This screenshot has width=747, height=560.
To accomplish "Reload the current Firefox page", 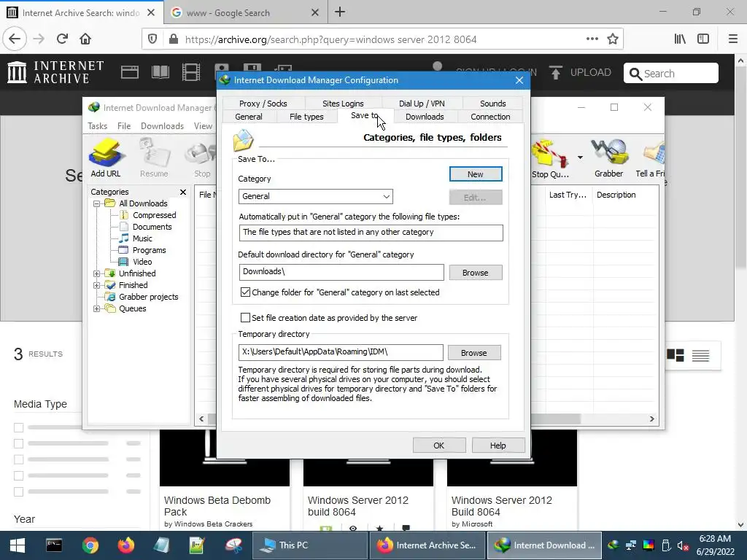I will 63,39.
